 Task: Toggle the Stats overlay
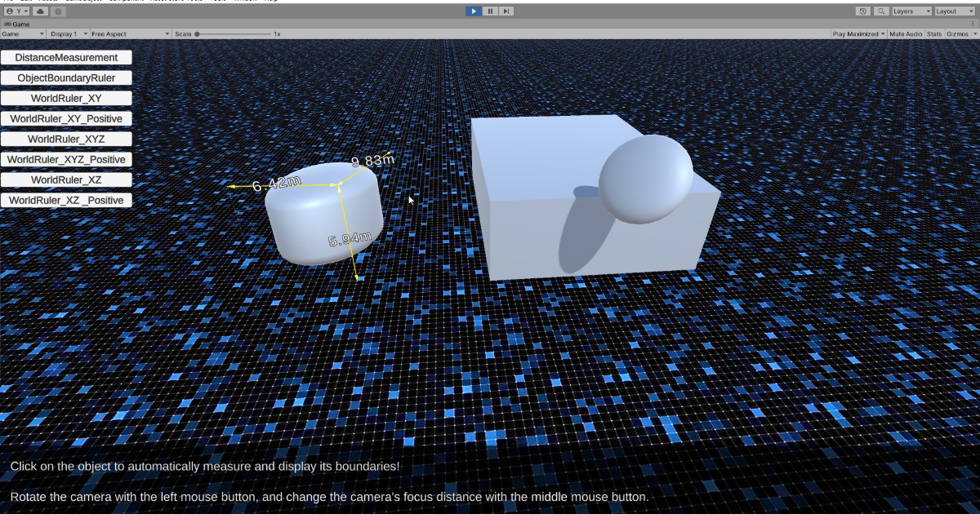click(934, 34)
